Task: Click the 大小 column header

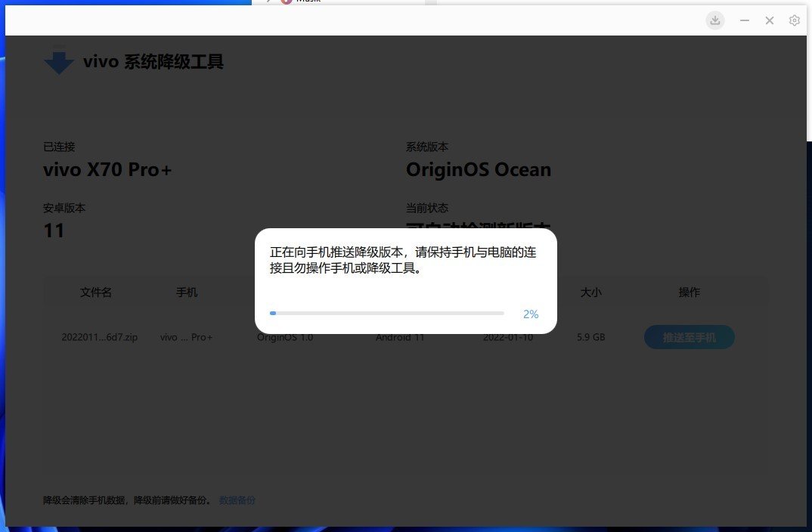Action: [x=591, y=292]
